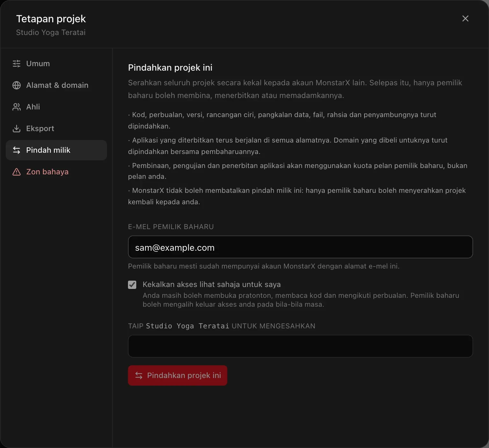Viewport: 489px width, 448px height.
Task: Open the Zon bahaya section
Action: coord(56,172)
